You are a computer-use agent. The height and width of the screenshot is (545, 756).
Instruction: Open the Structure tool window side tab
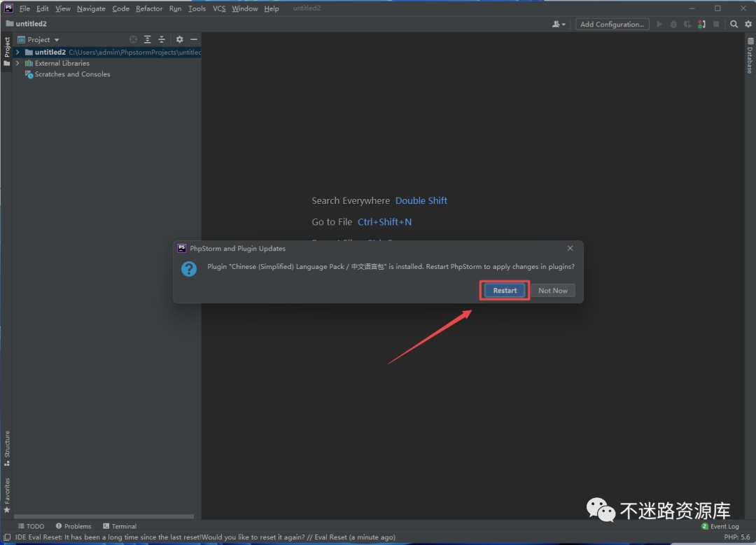[7, 448]
